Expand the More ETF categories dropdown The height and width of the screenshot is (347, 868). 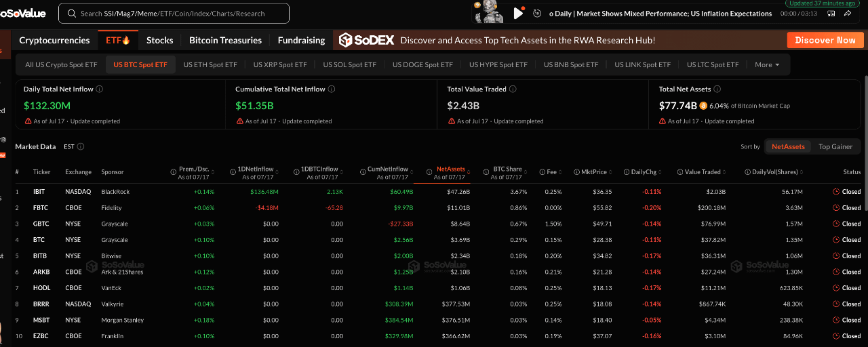767,65
